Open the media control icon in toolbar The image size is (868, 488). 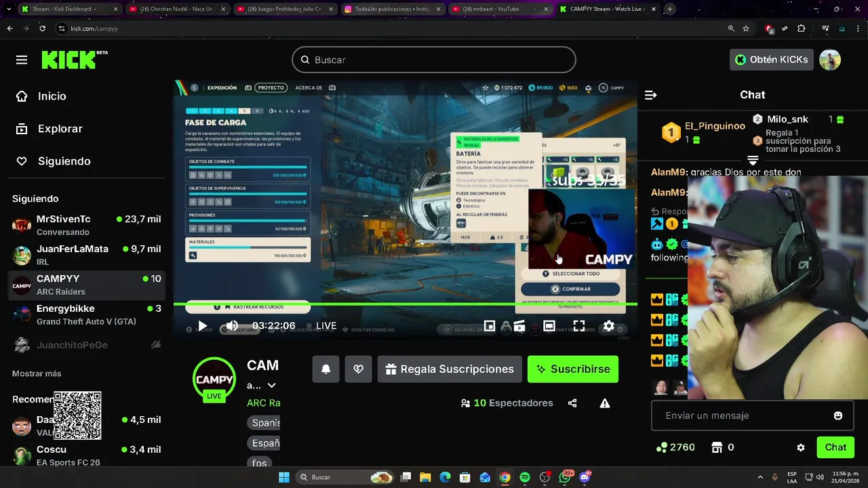pos(825,28)
